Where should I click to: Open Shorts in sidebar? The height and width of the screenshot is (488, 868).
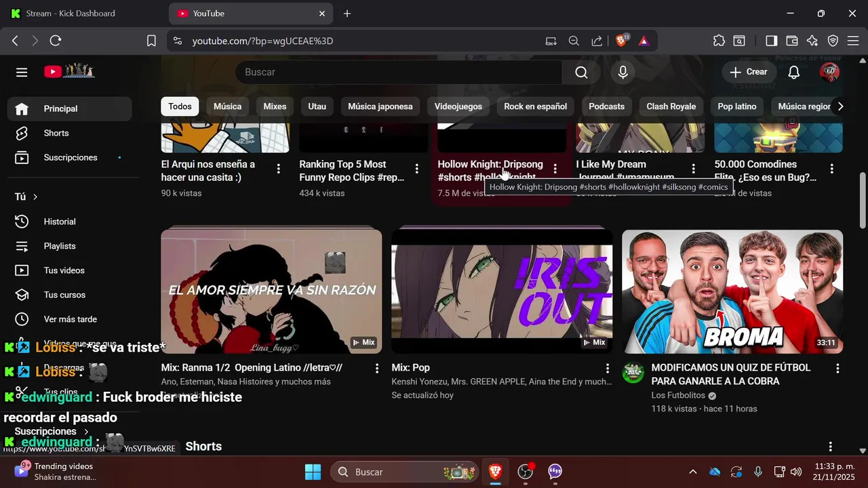(69, 133)
